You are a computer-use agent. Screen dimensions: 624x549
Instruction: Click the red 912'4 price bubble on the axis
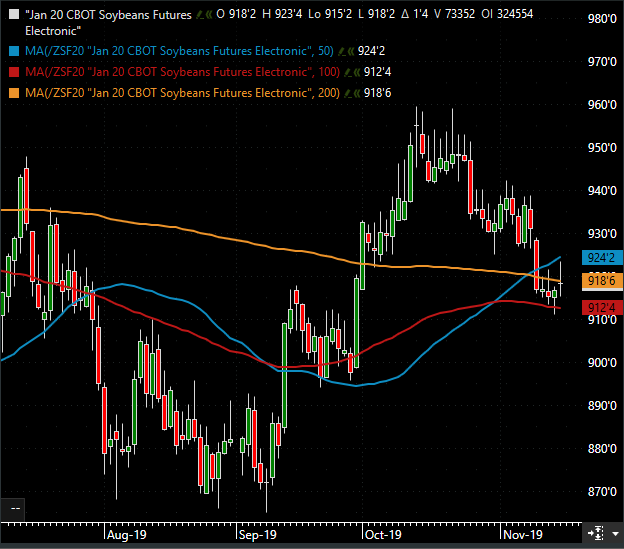pyautogui.click(x=602, y=308)
